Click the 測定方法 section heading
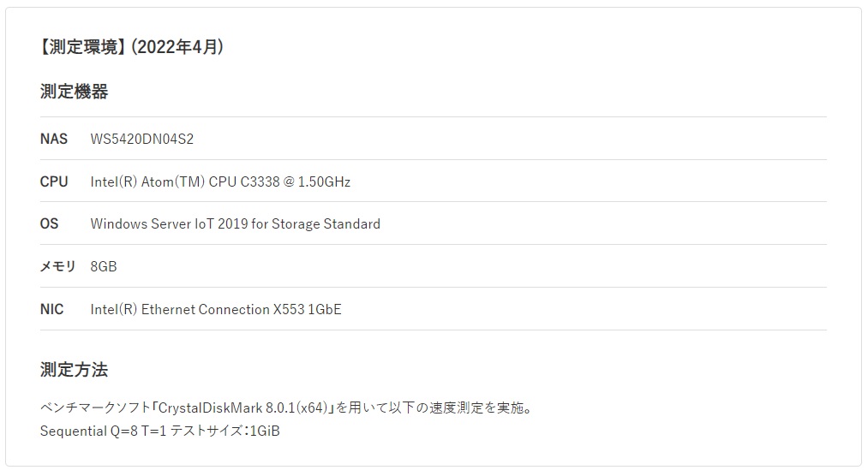The height and width of the screenshot is (470, 868). point(75,370)
